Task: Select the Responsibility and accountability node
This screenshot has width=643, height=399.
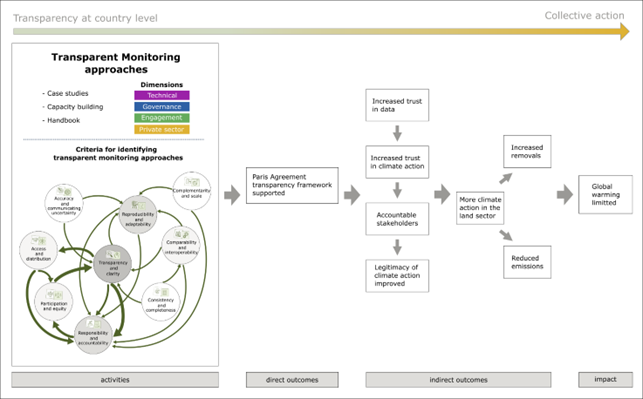Action: 93,335
